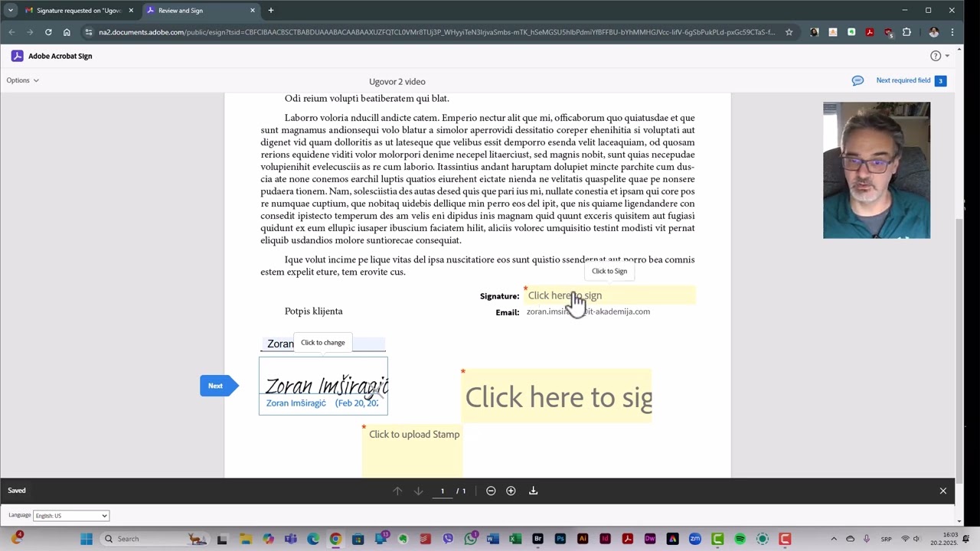Zoom out using the minus icon
This screenshot has height=551, width=980.
pos(491,491)
